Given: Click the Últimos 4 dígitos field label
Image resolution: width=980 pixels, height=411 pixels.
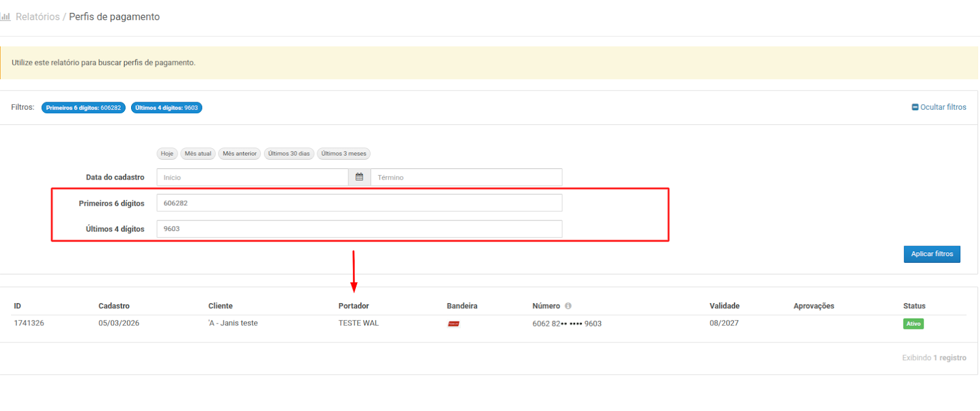Looking at the screenshot, I should click(115, 228).
